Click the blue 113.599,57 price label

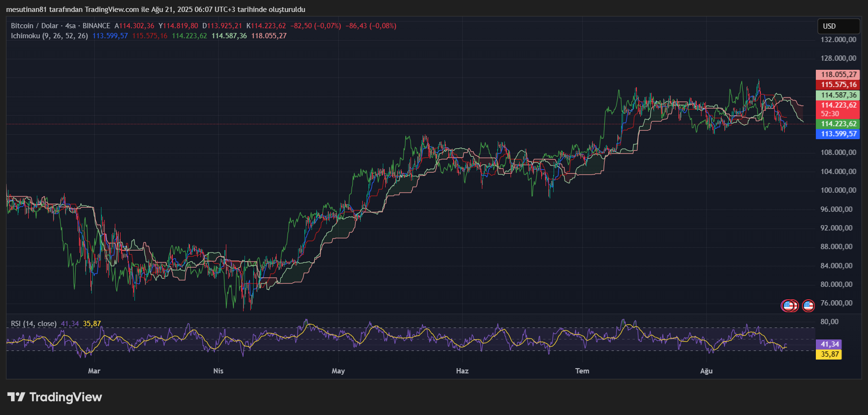(838, 134)
